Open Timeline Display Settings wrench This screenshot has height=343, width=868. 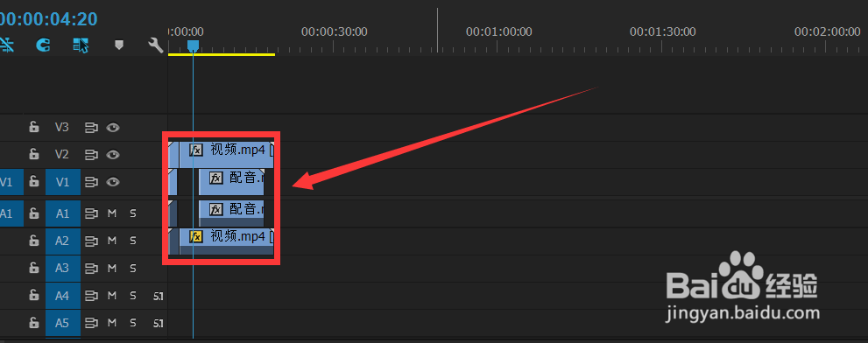[x=156, y=45]
